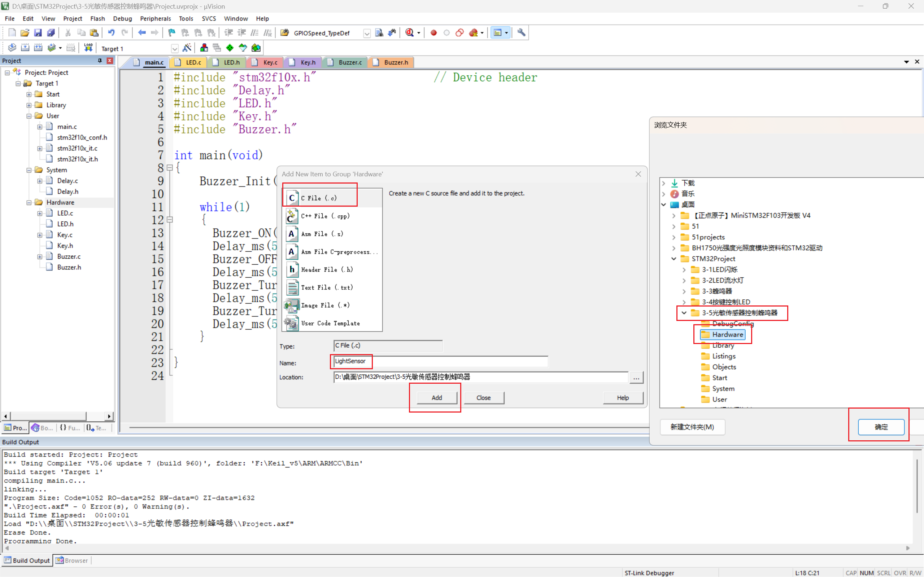Image resolution: width=924 pixels, height=577 pixels.
Task: Open Configuration wrench icon
Action: [x=521, y=33]
